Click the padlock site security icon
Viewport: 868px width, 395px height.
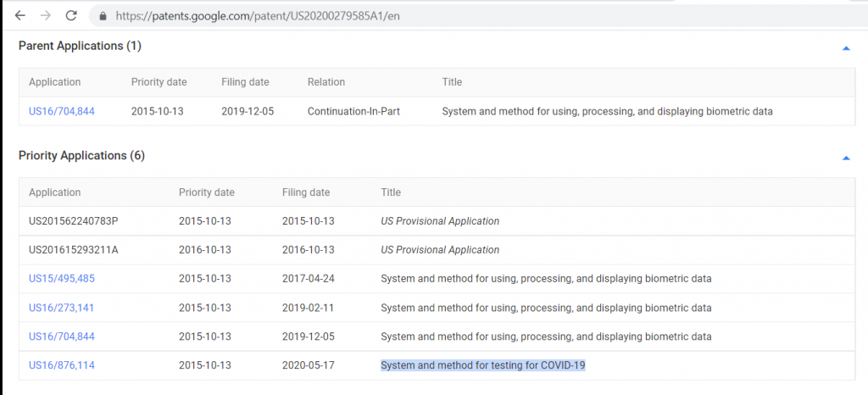click(x=103, y=16)
